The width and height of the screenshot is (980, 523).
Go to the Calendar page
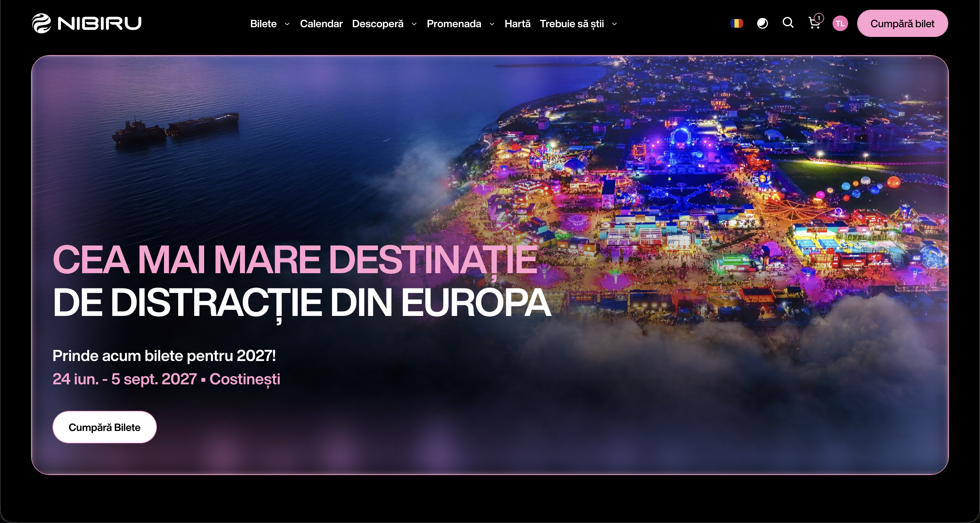click(321, 24)
